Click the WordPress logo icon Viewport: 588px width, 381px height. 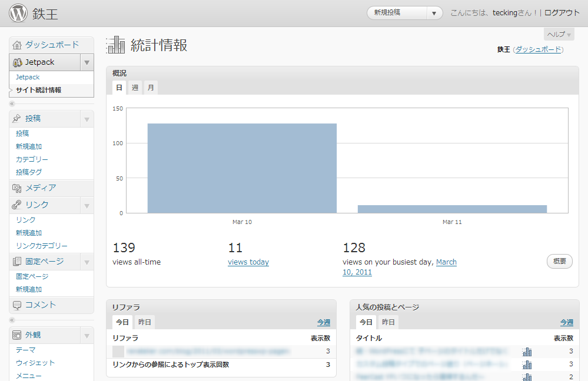(x=18, y=13)
